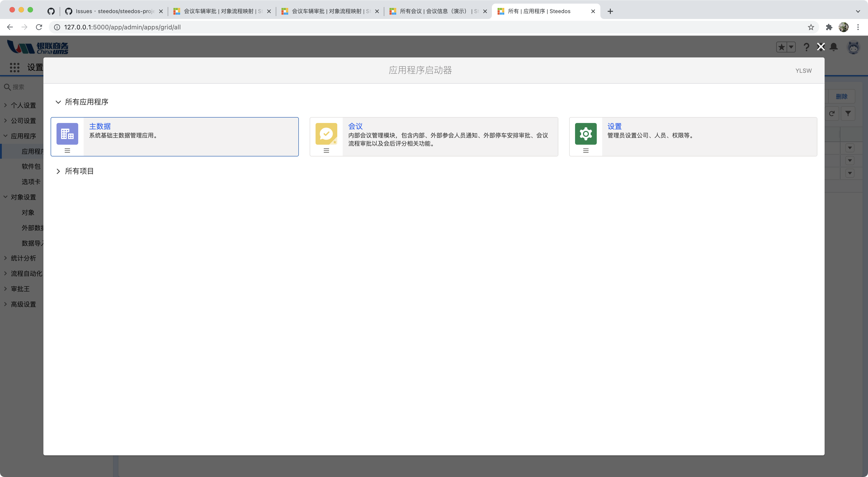This screenshot has width=868, height=477.
Task: Click the drag handle under 设置 icon
Action: click(586, 151)
